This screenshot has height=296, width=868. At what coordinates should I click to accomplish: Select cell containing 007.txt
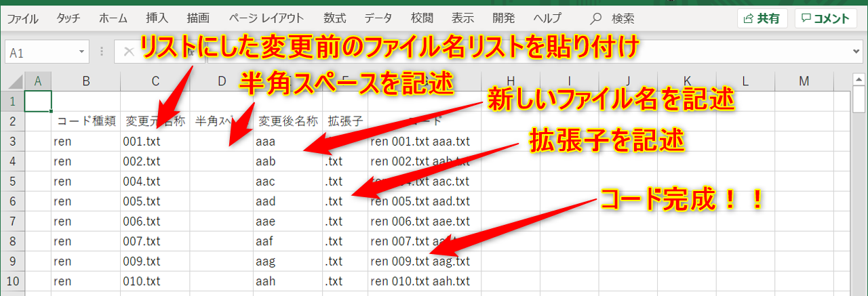[155, 241]
